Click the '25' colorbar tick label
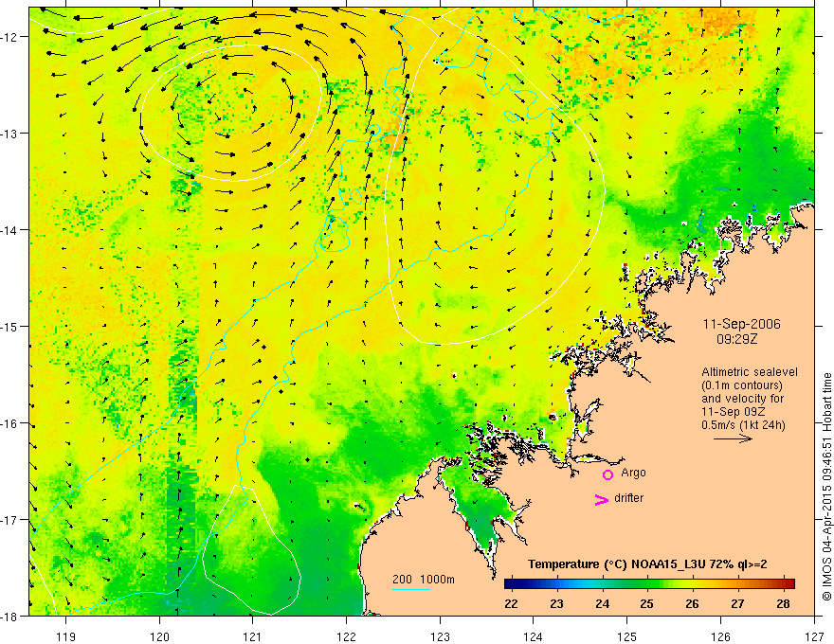The image size is (834, 644). 646,603
